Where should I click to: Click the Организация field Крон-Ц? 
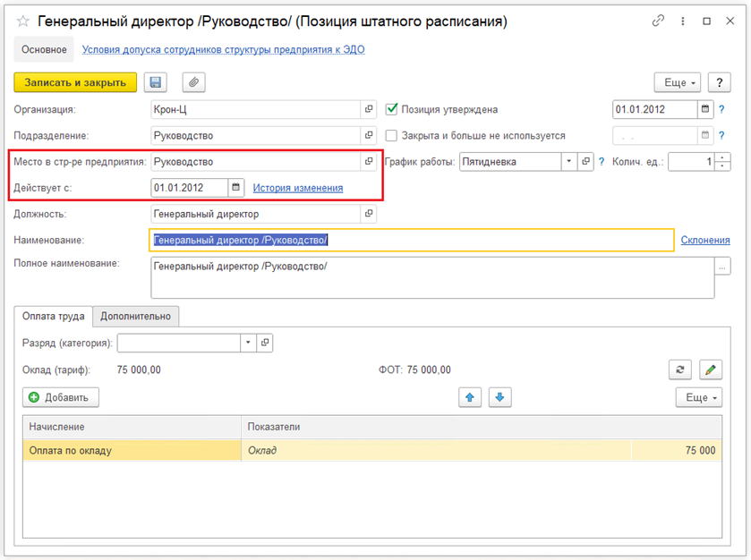point(256,109)
